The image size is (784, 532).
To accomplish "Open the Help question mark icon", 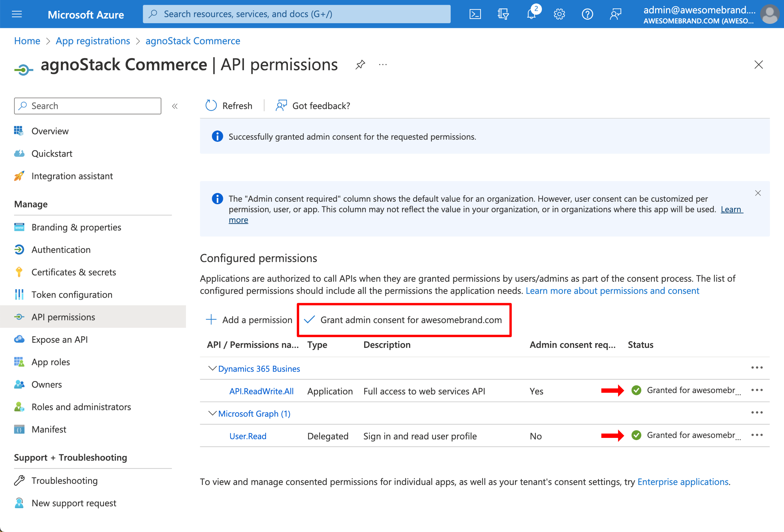I will pyautogui.click(x=587, y=14).
